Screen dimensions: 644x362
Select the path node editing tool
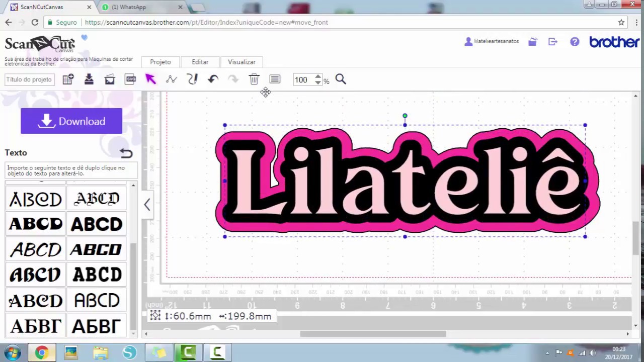pyautogui.click(x=171, y=79)
